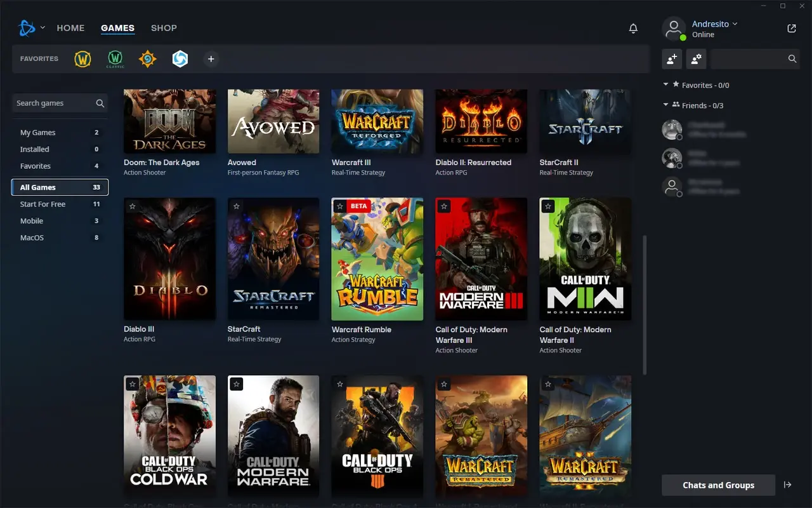
Task: Favorite Diablo III using its star toggle
Action: [133, 206]
